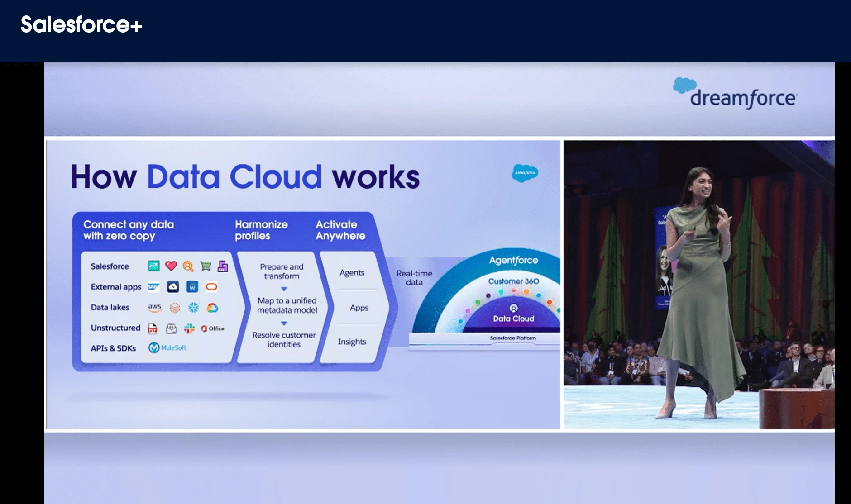This screenshot has width=851, height=504.
Task: Select the AWS icon in Data lakes row
Action: pyautogui.click(x=154, y=308)
